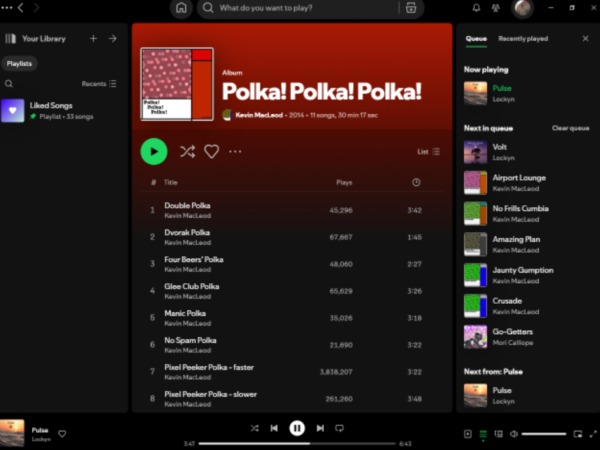The width and height of the screenshot is (600, 450).
Task: Switch to the Queue tab
Action: [x=476, y=39]
